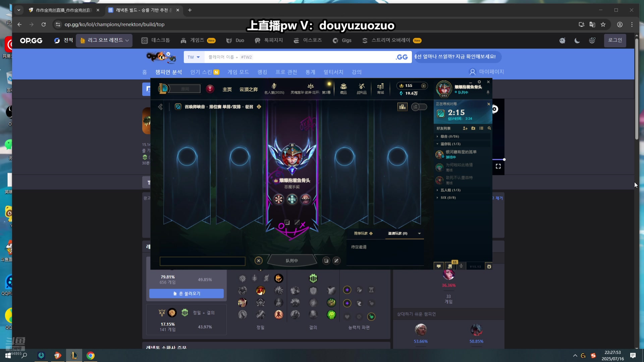Open League client settings gear icon

[x=479, y=82]
